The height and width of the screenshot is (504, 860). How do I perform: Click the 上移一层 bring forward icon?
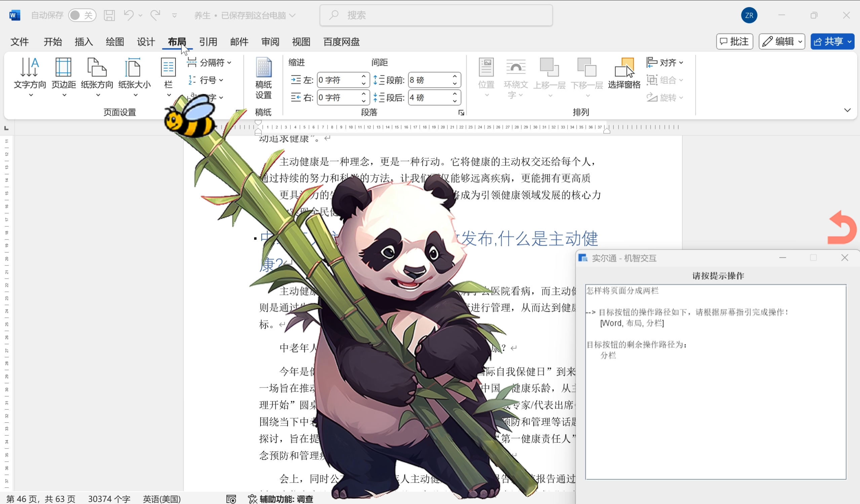point(549,67)
